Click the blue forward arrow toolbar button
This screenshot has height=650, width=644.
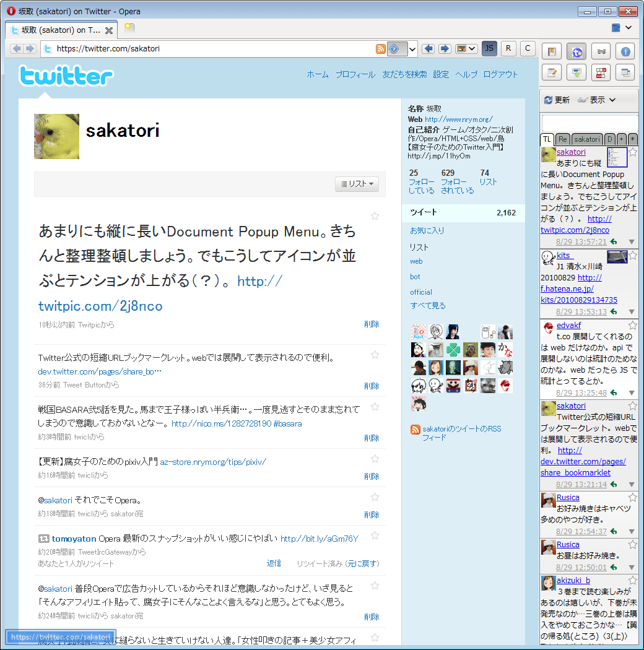pos(445,49)
